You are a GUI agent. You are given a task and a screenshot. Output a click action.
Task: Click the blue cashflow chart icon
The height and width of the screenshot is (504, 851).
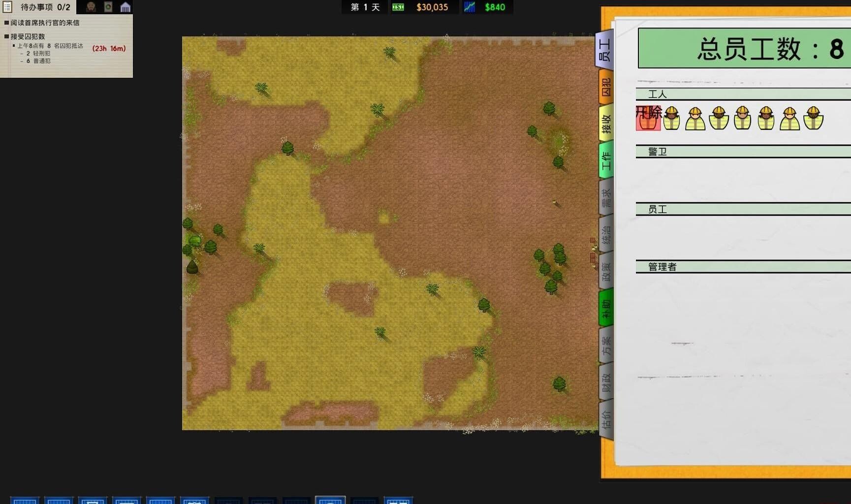tap(469, 7)
